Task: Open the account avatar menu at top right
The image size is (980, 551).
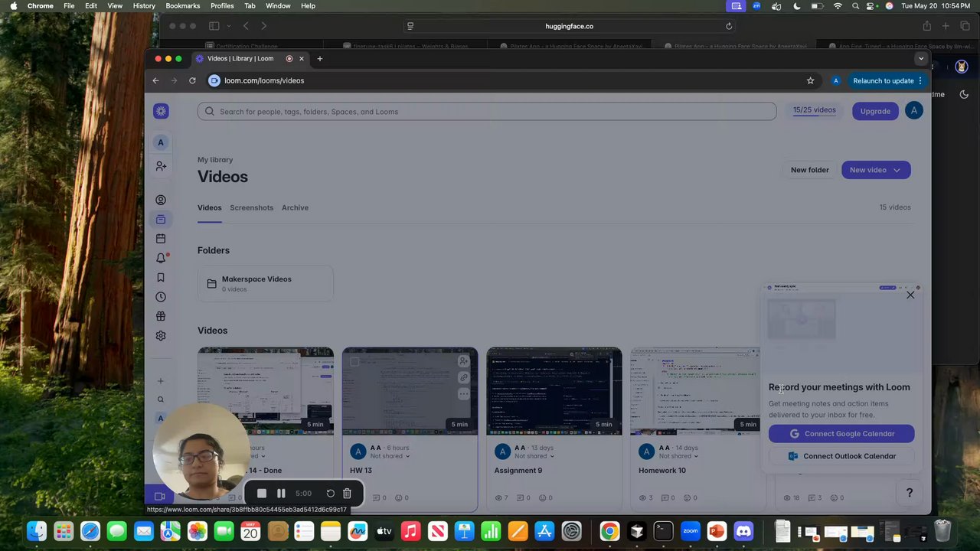Action: 913,111
